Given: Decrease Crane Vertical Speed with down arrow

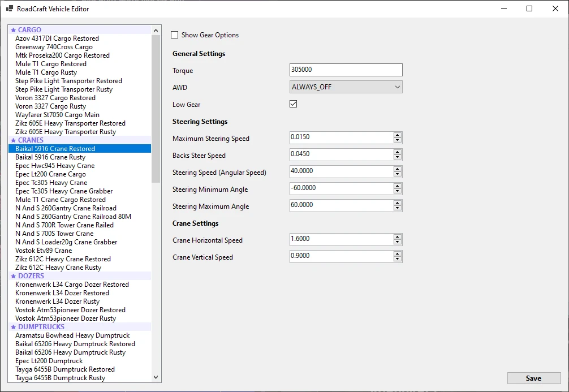Looking at the screenshot, I should click(398, 260).
